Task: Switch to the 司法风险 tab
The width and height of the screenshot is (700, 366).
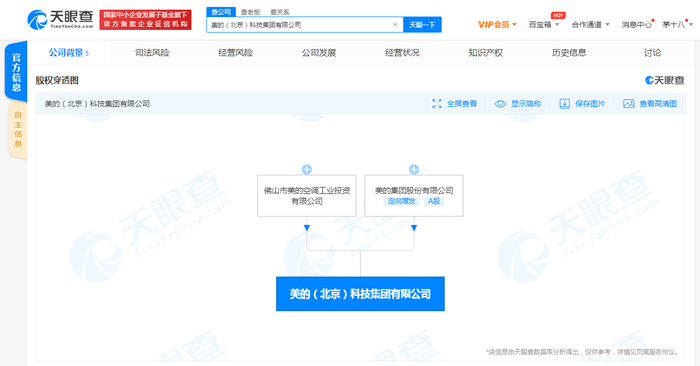Action: click(152, 53)
